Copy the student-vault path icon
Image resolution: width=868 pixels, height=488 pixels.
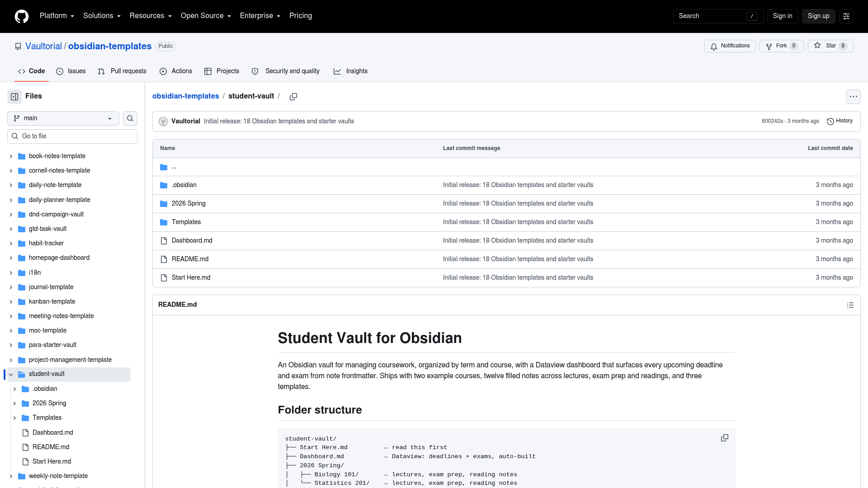click(x=293, y=97)
